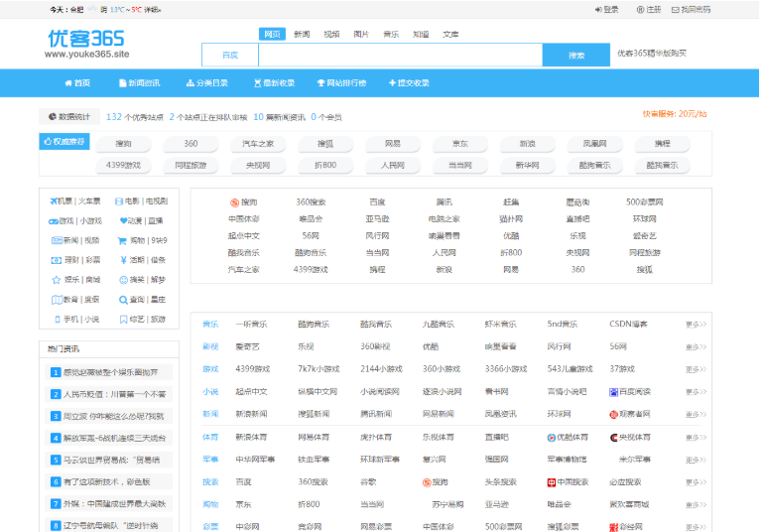Expand 更多>> in the 音乐 row
The height and width of the screenshot is (532, 765).
(696, 325)
